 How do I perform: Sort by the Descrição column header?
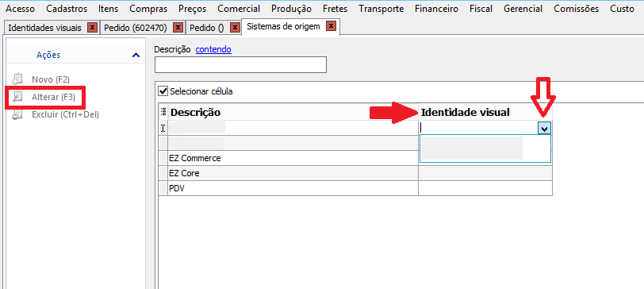pyautogui.click(x=293, y=112)
